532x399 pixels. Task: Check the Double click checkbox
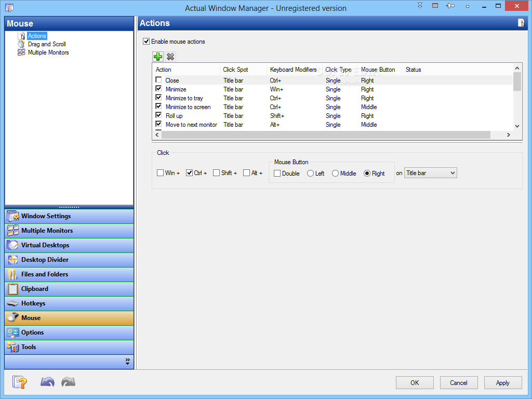277,174
